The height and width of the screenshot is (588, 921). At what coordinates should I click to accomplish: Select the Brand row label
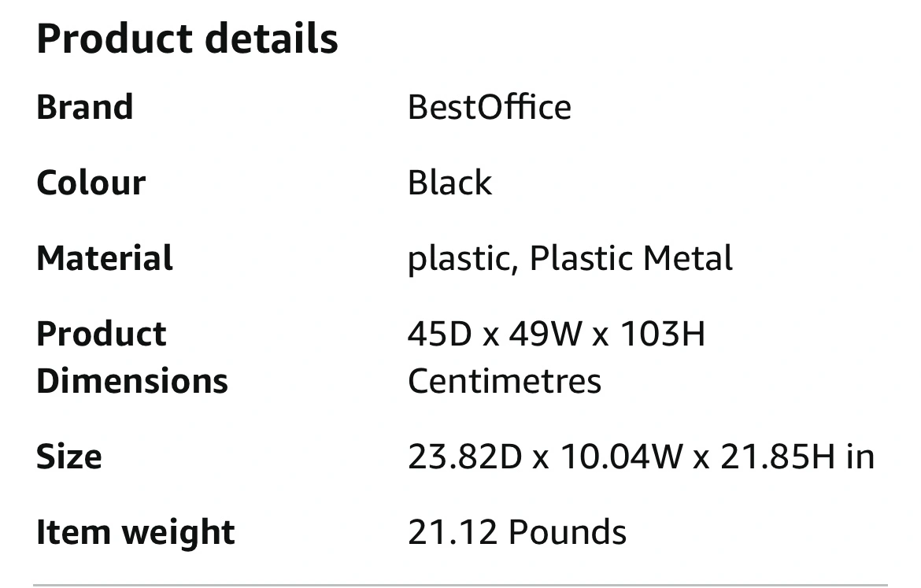click(x=85, y=107)
